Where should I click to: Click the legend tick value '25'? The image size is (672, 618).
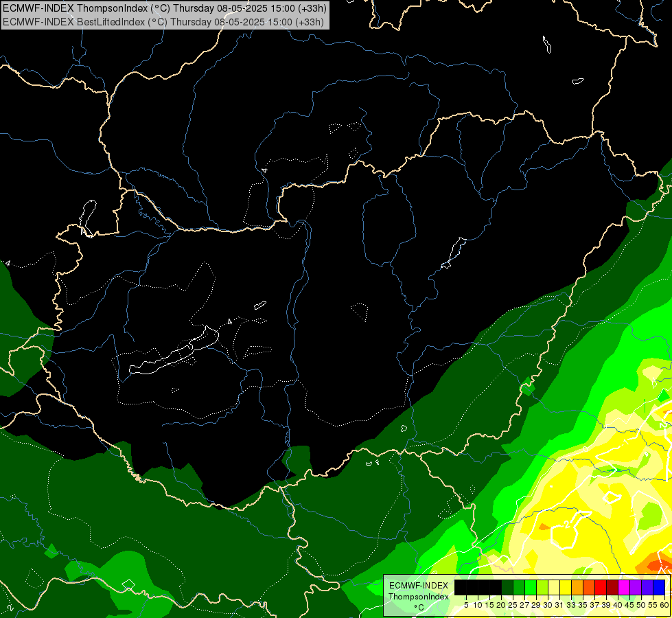(513, 605)
